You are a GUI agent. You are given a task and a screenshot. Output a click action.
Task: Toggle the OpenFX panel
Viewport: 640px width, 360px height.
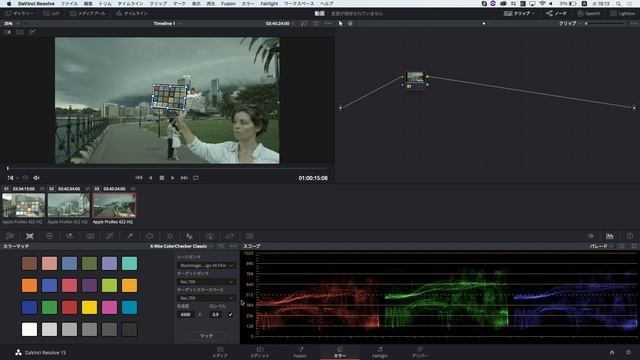pyautogui.click(x=589, y=13)
